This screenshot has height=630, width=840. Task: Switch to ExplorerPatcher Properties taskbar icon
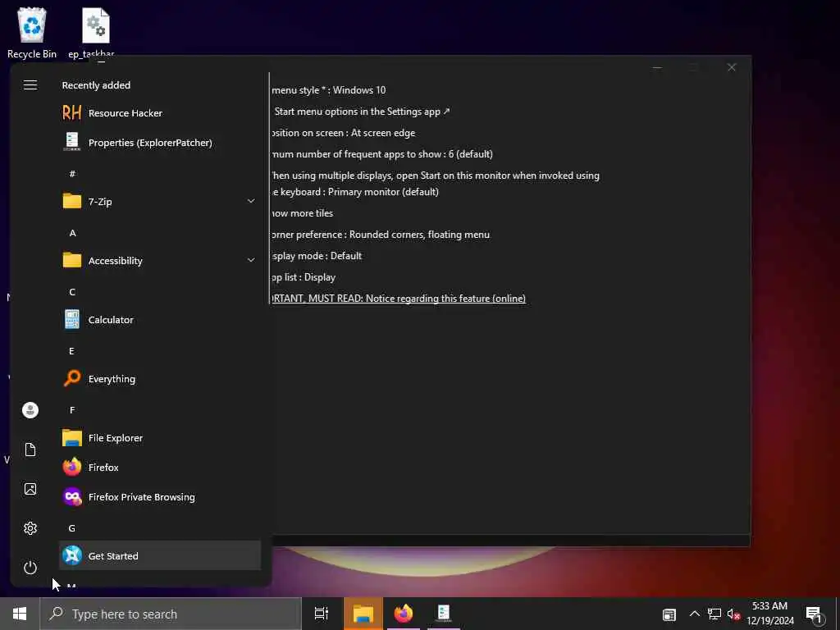click(444, 614)
